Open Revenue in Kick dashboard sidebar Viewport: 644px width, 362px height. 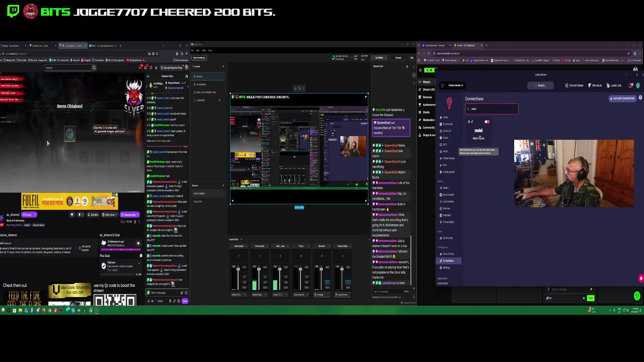[426, 97]
